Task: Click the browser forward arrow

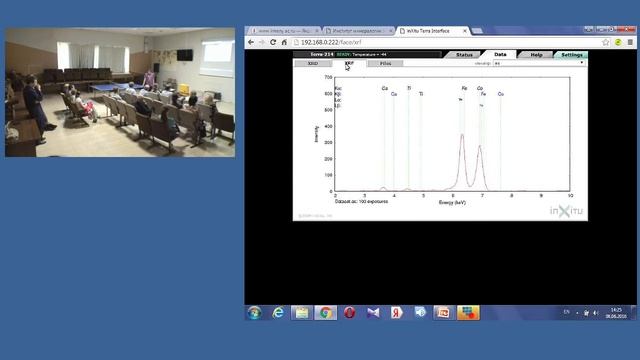Action: point(262,42)
